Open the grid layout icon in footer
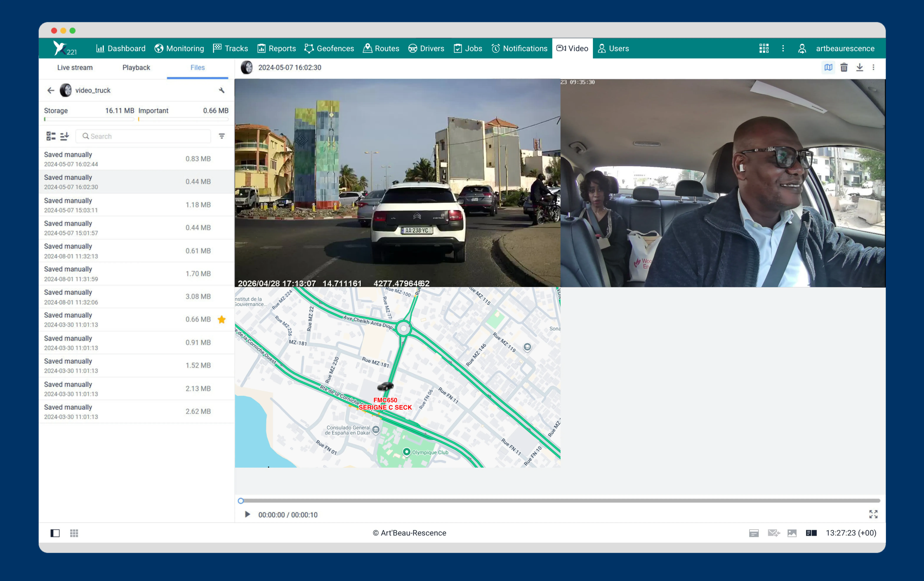The height and width of the screenshot is (581, 924). (x=74, y=533)
